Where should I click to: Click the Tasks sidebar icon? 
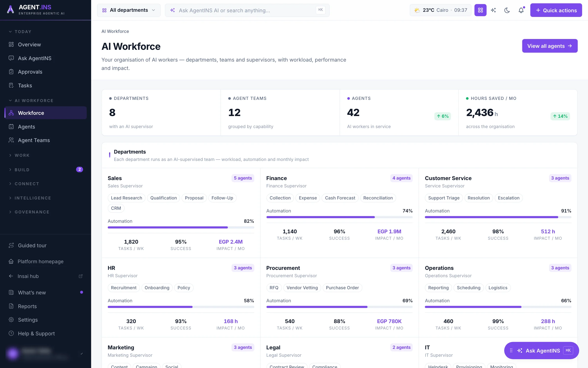[x=11, y=85]
